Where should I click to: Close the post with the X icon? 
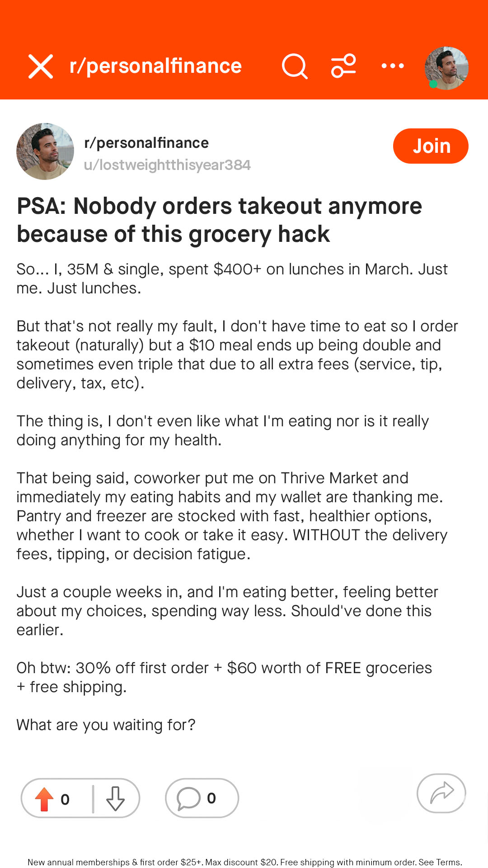point(41,66)
